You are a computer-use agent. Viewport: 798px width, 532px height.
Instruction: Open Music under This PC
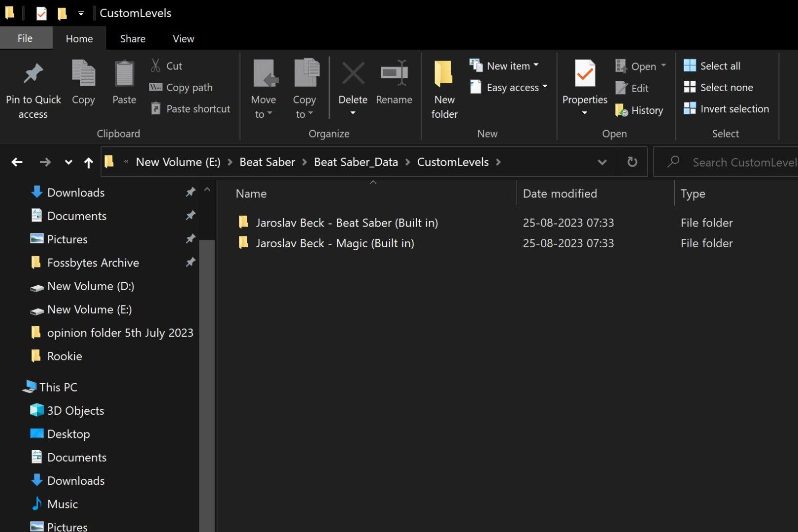tap(63, 504)
